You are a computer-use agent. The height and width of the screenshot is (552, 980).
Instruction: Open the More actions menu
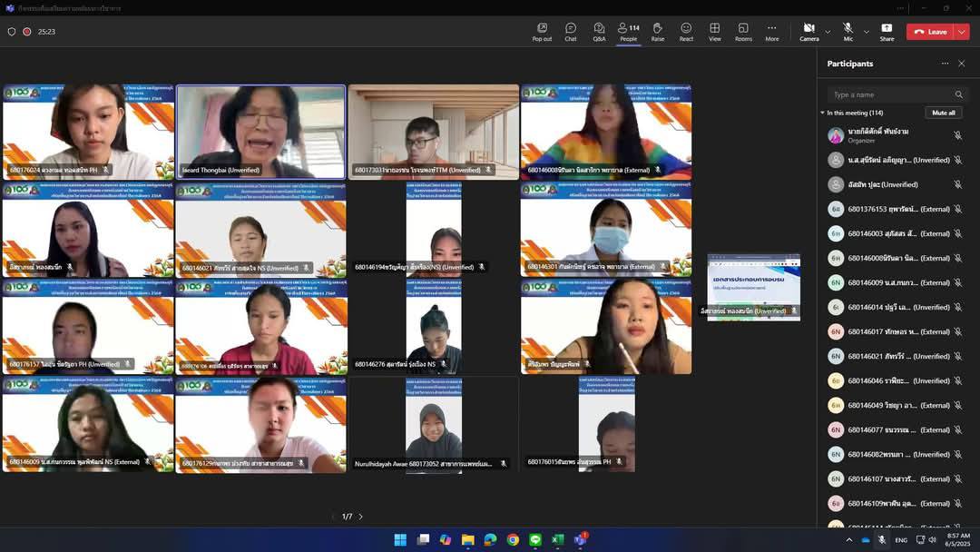coord(771,31)
